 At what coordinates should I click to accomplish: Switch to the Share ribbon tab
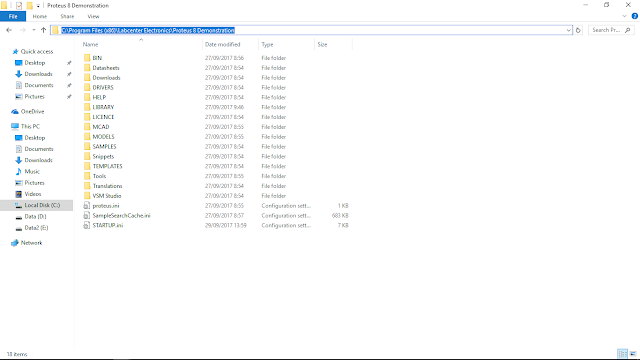coord(67,16)
